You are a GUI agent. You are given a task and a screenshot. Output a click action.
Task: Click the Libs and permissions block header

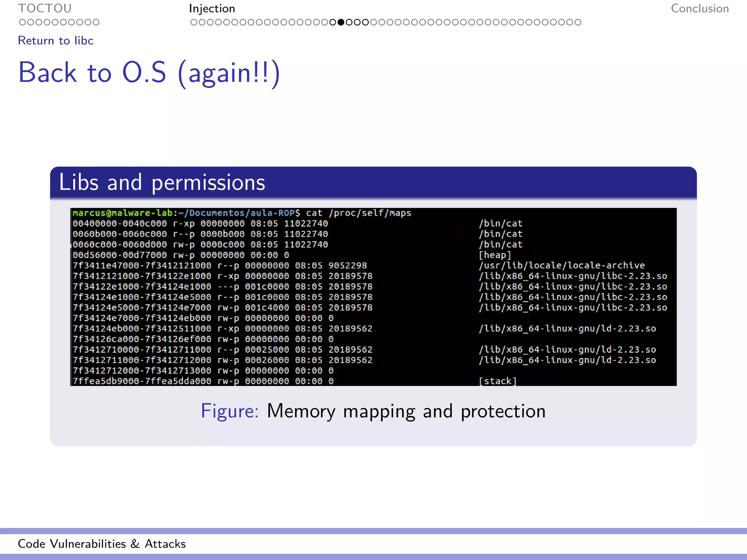[x=373, y=182]
